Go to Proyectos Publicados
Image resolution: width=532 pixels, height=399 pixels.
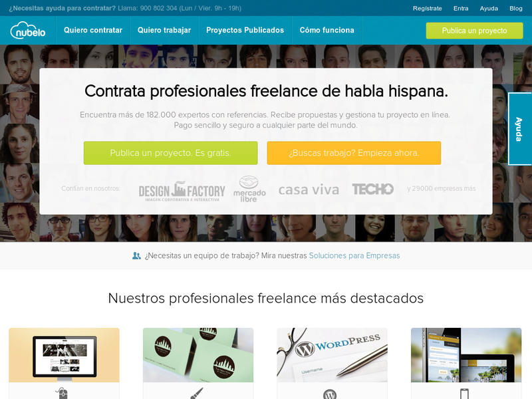tap(245, 30)
